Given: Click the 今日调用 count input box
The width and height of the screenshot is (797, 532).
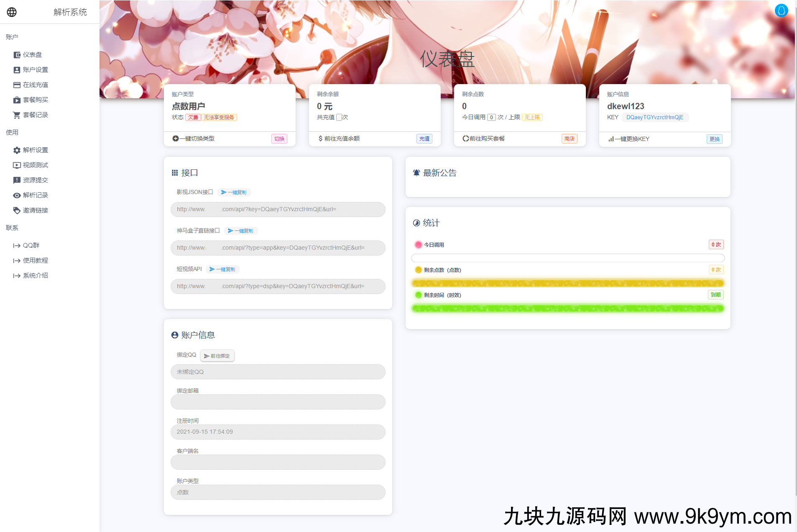Looking at the screenshot, I should pos(492,117).
